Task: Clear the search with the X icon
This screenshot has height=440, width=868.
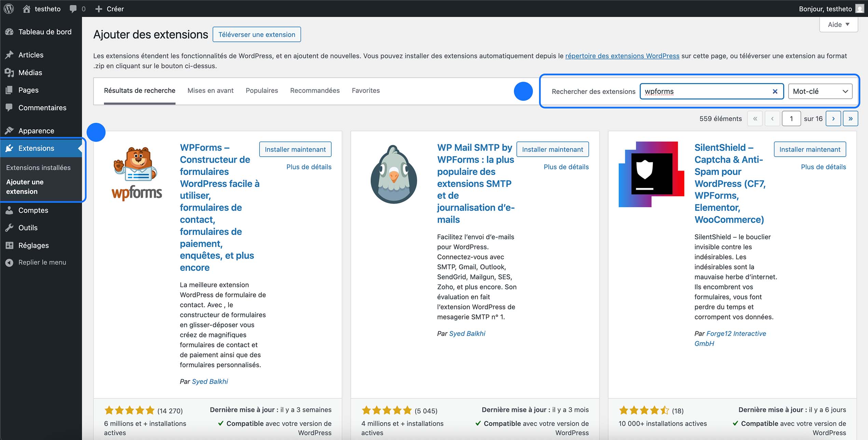Action: [x=774, y=91]
